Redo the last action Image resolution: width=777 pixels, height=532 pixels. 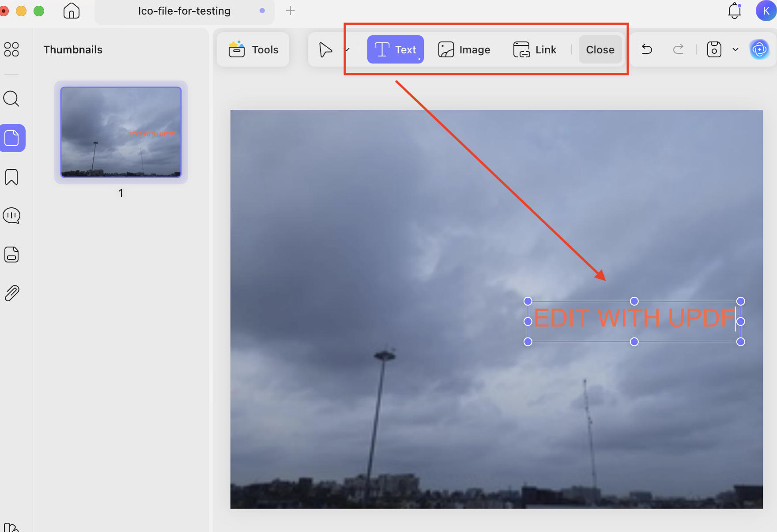point(679,49)
